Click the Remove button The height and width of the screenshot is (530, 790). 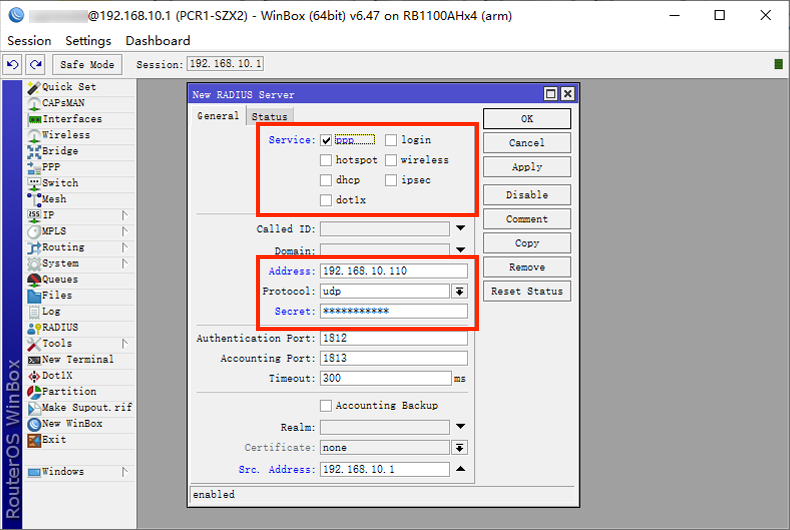coord(527,267)
